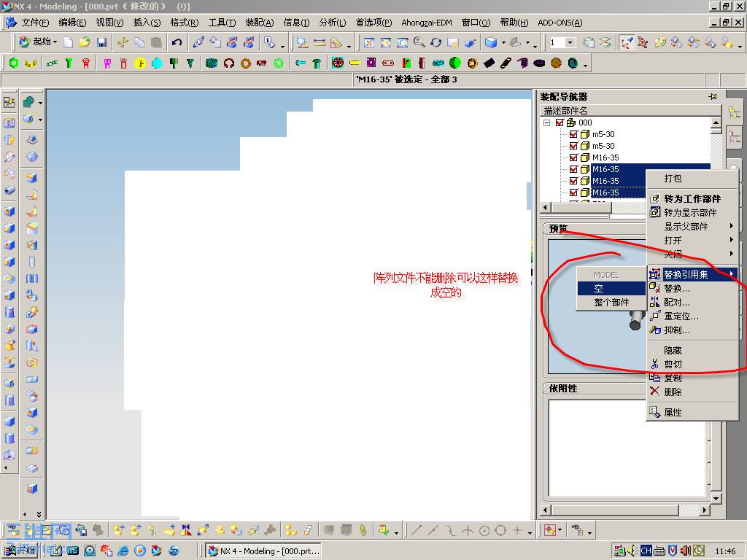The height and width of the screenshot is (560, 747).
Task: Click right arrow of dependency panel scrollbar
Action: click(x=705, y=510)
